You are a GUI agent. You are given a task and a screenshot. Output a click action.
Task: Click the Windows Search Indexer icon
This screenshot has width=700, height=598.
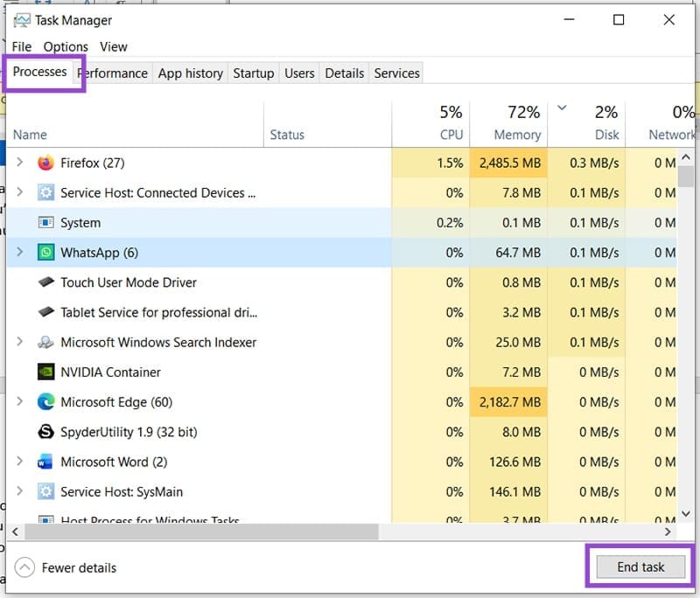pos(45,342)
